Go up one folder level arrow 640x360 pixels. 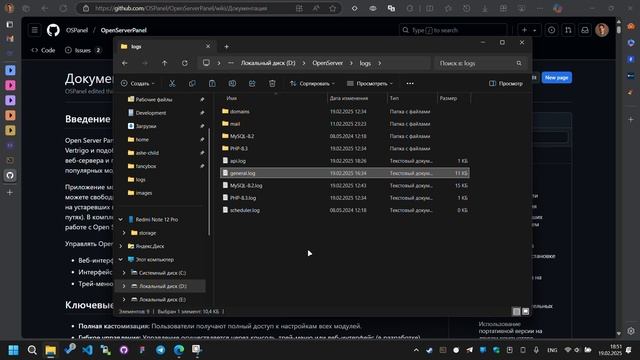point(164,63)
